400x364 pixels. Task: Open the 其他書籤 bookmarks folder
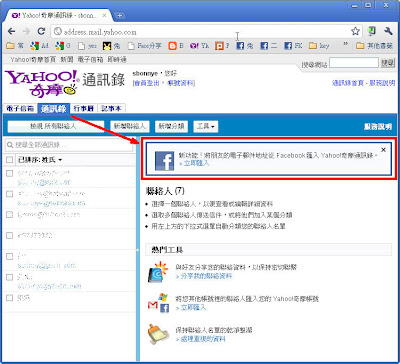pos(374,46)
